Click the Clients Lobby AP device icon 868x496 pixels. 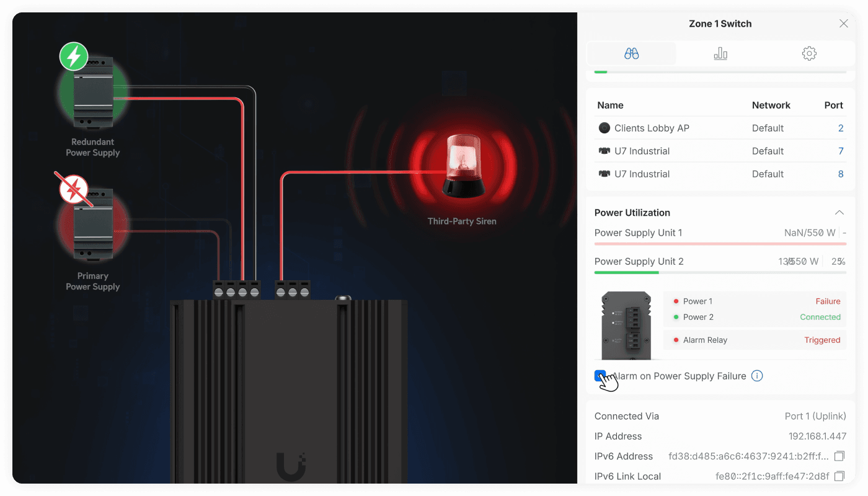click(604, 128)
